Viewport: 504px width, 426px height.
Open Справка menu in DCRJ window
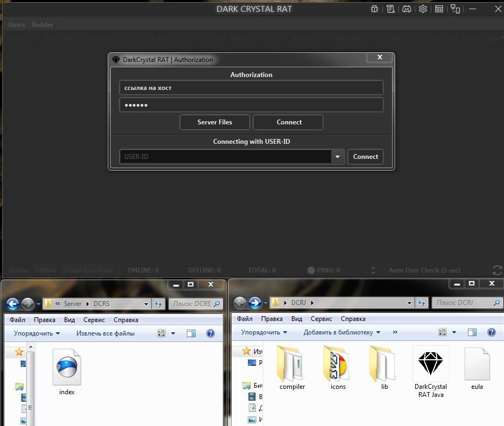[353, 319]
